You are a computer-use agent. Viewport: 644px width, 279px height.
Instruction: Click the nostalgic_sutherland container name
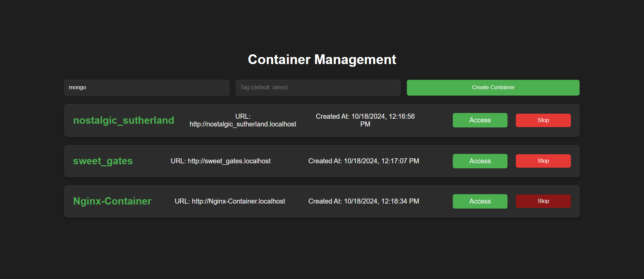click(x=124, y=120)
